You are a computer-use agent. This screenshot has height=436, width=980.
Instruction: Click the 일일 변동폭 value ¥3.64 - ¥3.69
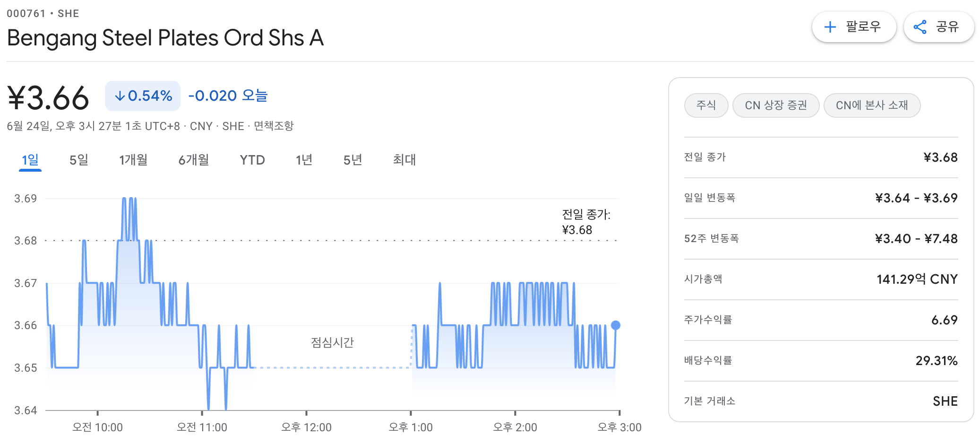(916, 198)
